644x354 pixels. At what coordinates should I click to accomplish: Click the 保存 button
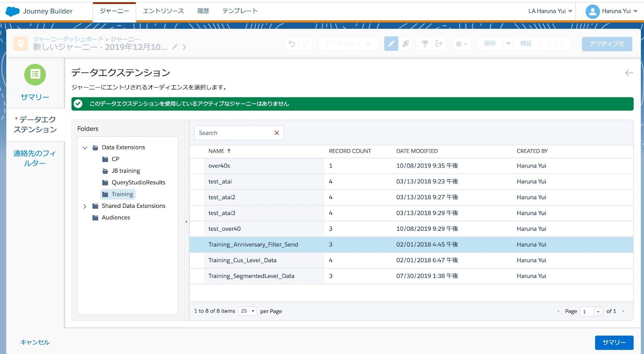tap(490, 43)
